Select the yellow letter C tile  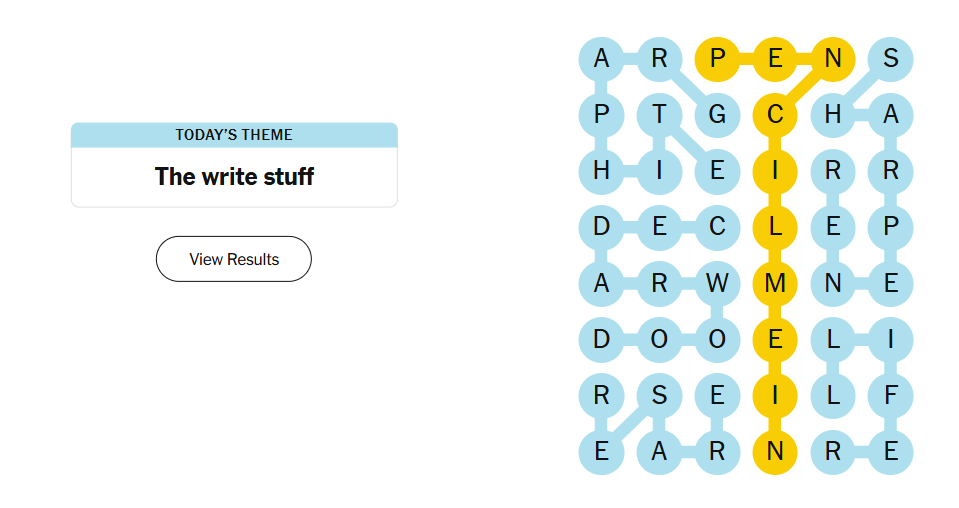pyautogui.click(x=775, y=115)
